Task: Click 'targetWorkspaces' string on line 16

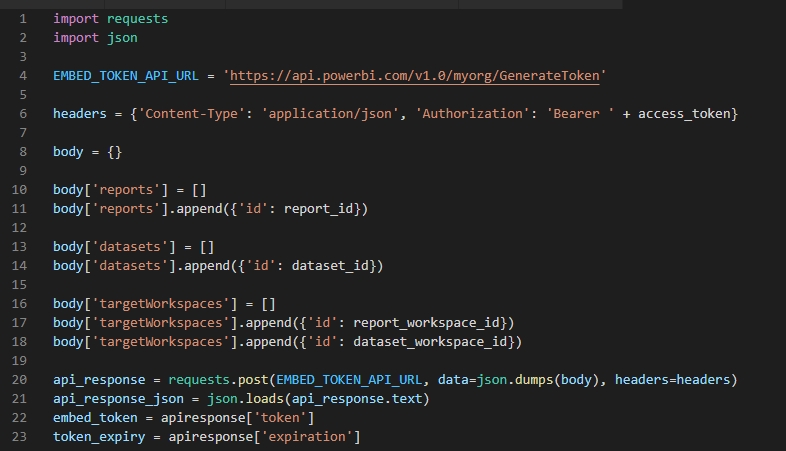Action: pos(160,304)
